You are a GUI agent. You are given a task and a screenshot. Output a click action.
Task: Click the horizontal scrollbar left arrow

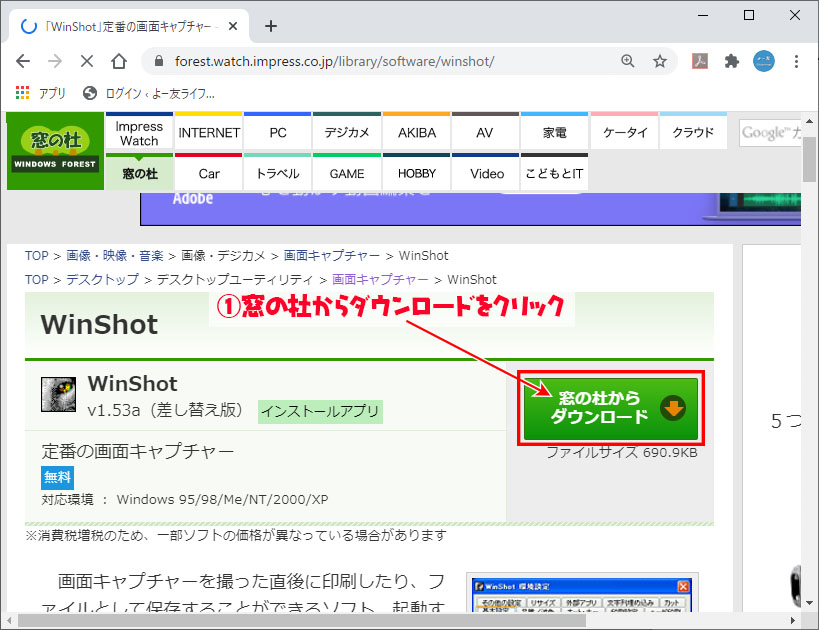tap(9, 621)
